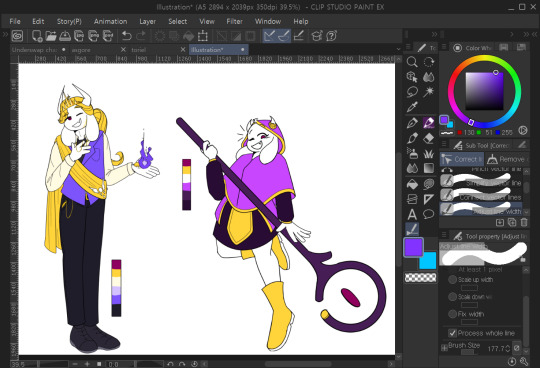The height and width of the screenshot is (368, 540).
Task: Open Clip Studio support question mark icon
Action: tap(331, 36)
